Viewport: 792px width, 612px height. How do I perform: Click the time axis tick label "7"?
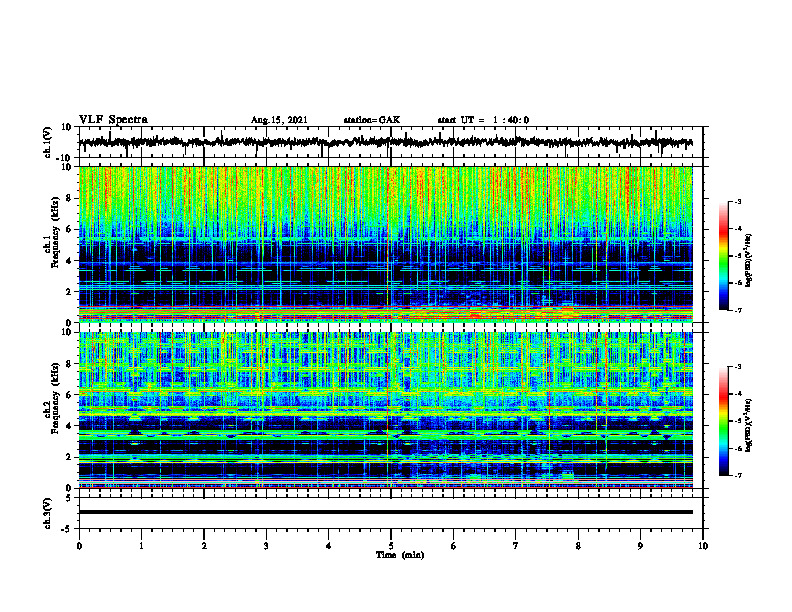point(516,546)
